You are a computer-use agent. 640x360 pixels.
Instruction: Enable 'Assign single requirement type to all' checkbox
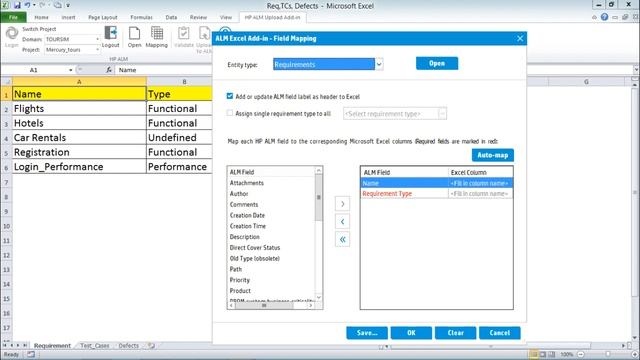tap(230, 113)
